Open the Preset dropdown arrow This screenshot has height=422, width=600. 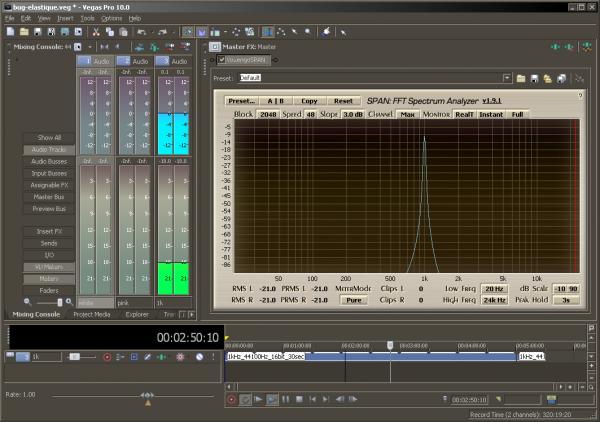[507, 78]
